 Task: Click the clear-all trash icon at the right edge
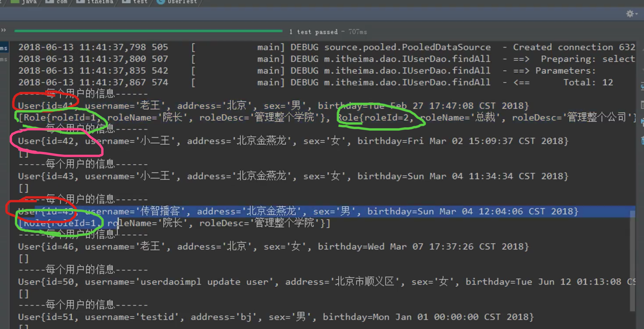642,140
